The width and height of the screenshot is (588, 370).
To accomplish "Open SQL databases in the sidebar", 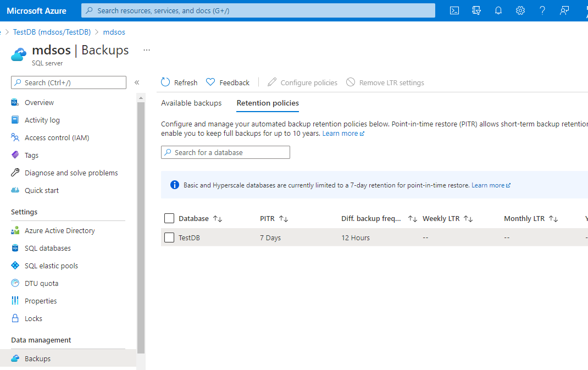I will click(x=47, y=248).
